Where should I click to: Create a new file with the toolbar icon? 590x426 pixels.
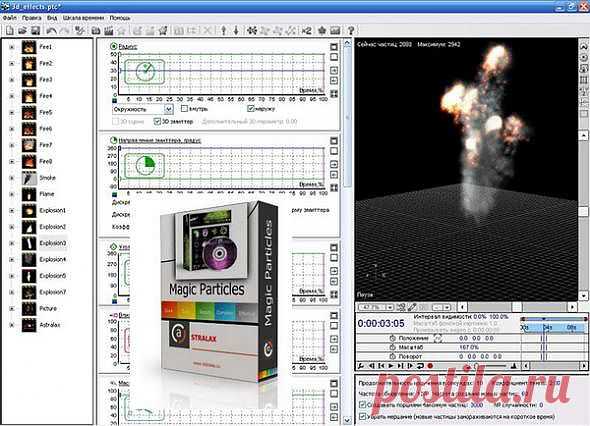pyautogui.click(x=10, y=30)
